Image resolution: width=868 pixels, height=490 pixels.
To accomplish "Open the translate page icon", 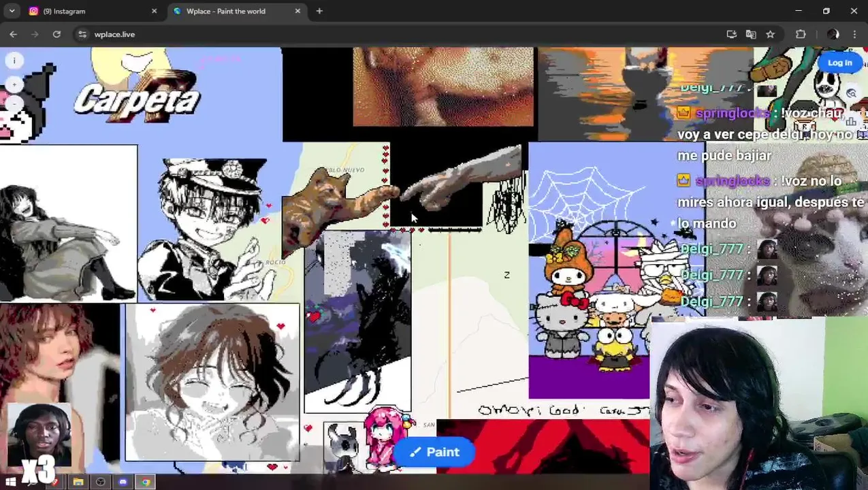I will pyautogui.click(x=751, y=34).
